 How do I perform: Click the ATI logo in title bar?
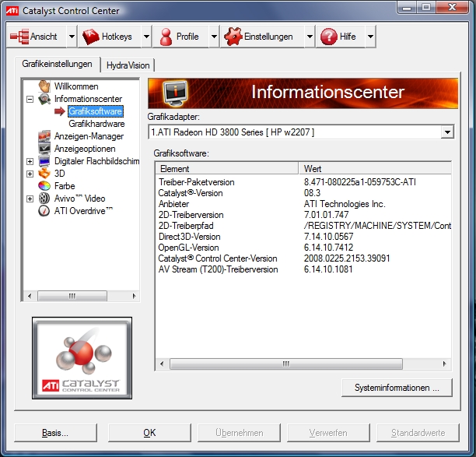(12, 11)
